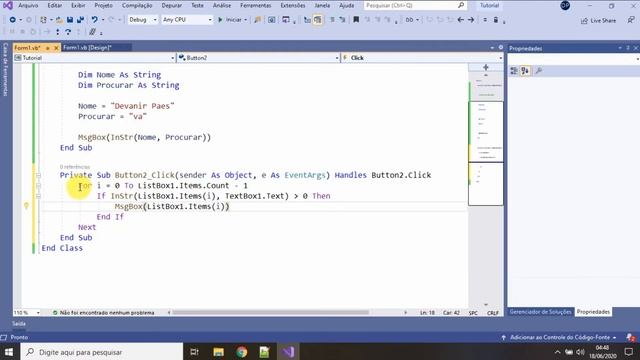Open the Windows Start menu

tap(9, 352)
